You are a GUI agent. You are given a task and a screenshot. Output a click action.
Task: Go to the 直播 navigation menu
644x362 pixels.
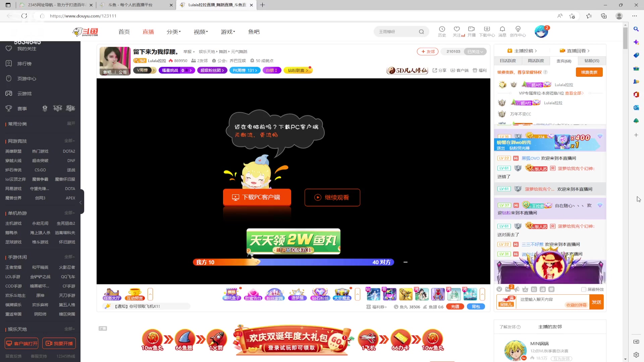coord(149,32)
